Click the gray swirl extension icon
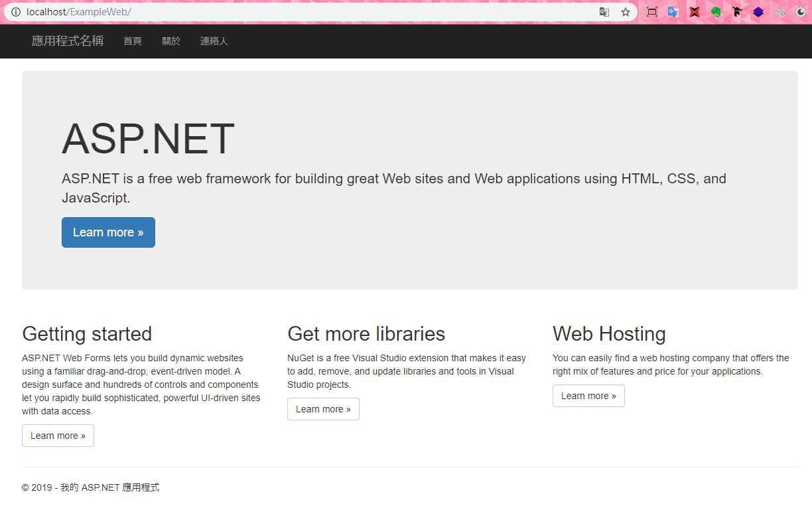Image resolution: width=812 pixels, height=506 pixels. (779, 12)
